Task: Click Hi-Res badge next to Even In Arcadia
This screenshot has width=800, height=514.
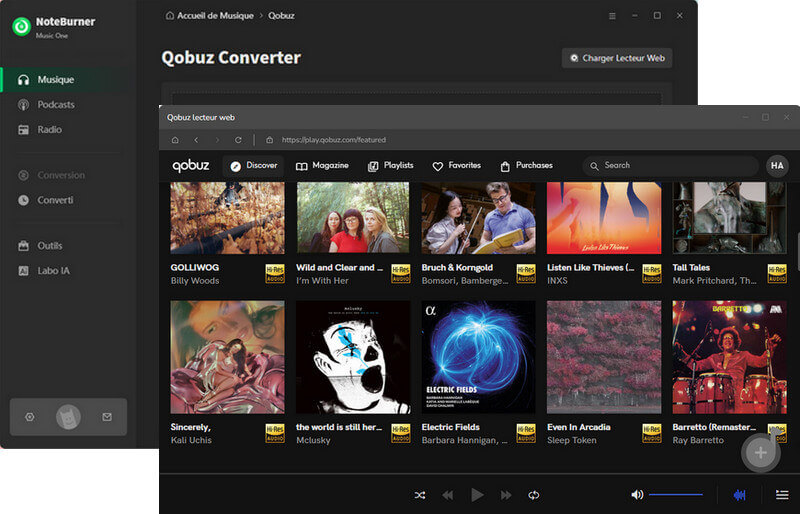Action: (x=652, y=433)
